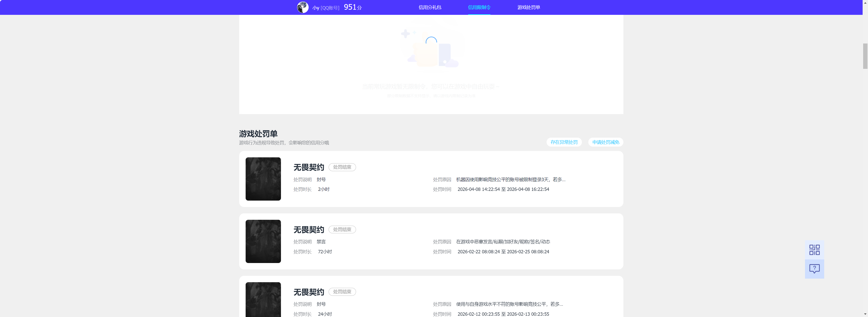Click 处罚结束 badge on 2小时 record
Viewport: 868px width, 317px height.
point(342,167)
